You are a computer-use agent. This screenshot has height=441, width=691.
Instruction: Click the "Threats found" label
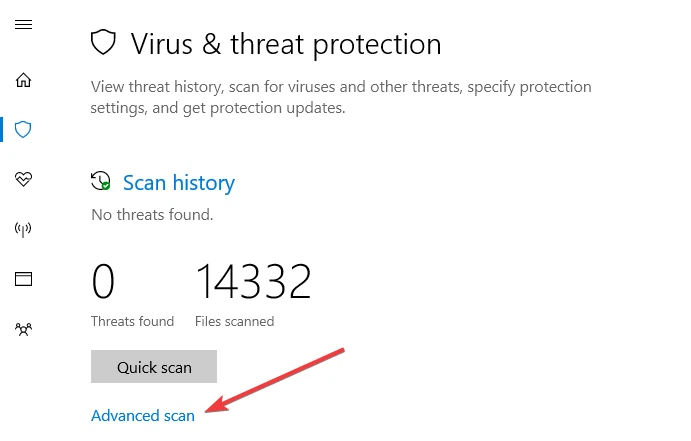click(x=132, y=321)
